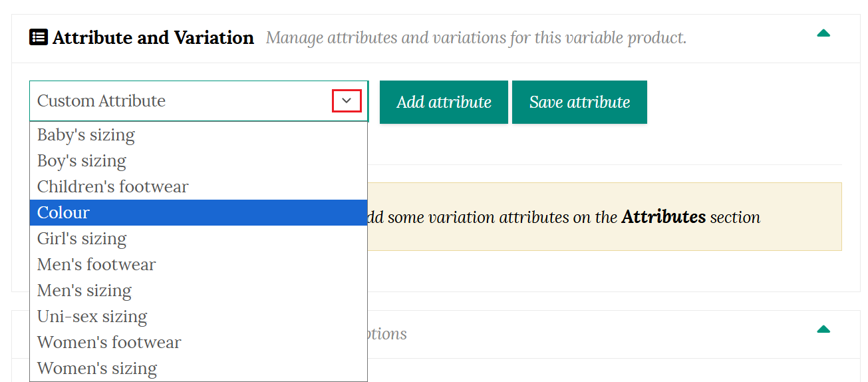Collapse the Attribute and Variation section
868x382 pixels.
point(823,33)
